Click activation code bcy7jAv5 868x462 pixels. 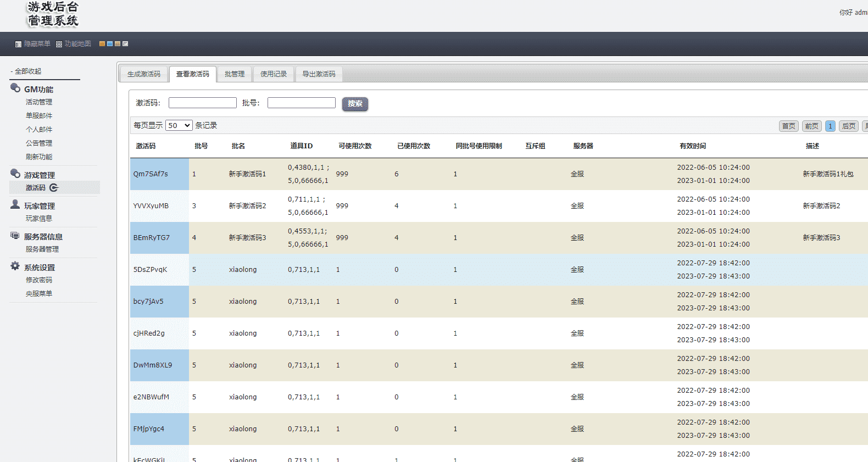coord(148,302)
